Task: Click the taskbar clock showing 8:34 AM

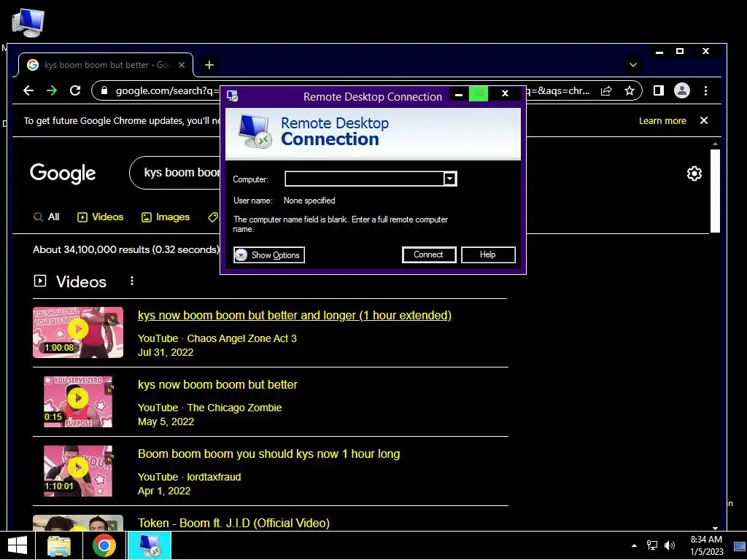Action: click(706, 545)
